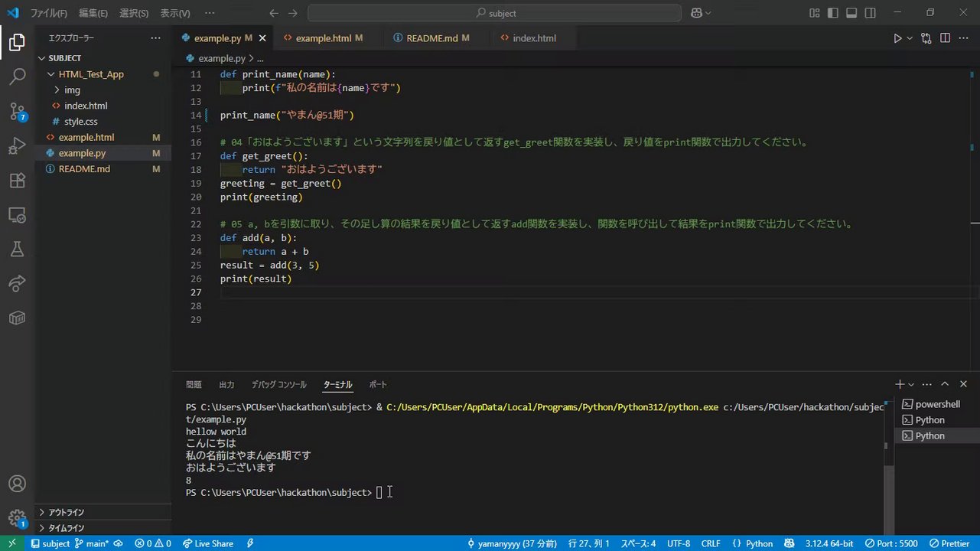Close the terminal panel
This screenshot has width=980, height=551.
963,384
